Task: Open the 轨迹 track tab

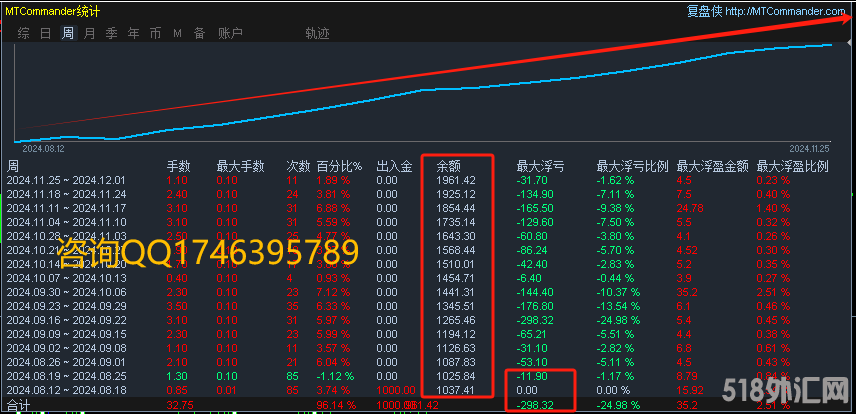Action: 317,33
